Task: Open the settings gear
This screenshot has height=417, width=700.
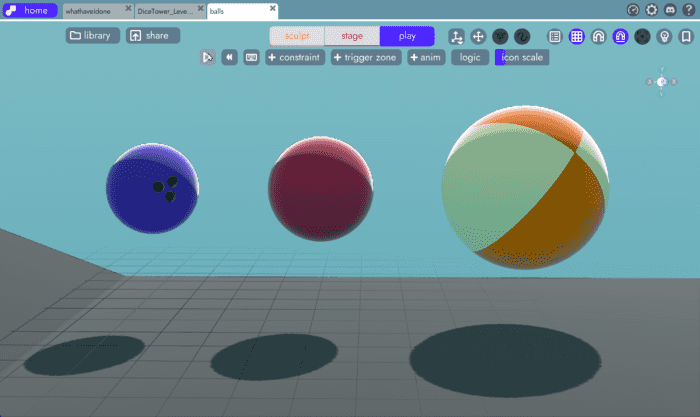Action: [x=652, y=10]
